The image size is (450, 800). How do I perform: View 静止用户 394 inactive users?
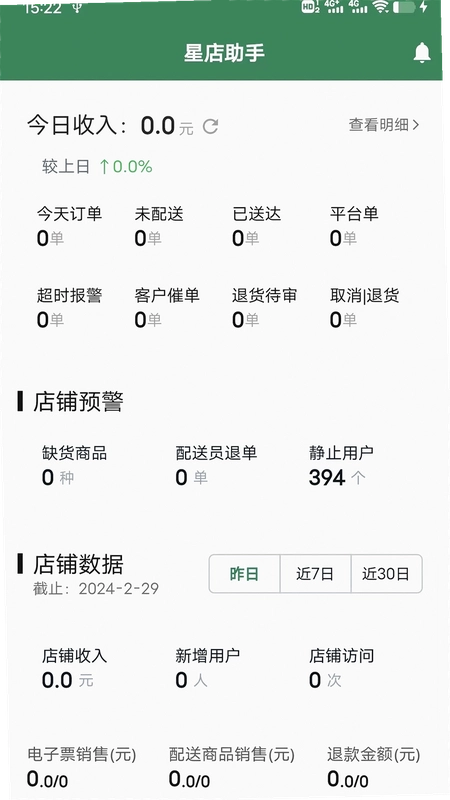point(341,465)
